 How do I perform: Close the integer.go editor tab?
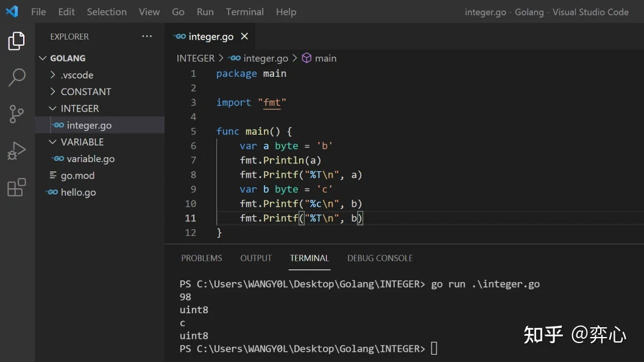click(x=244, y=36)
